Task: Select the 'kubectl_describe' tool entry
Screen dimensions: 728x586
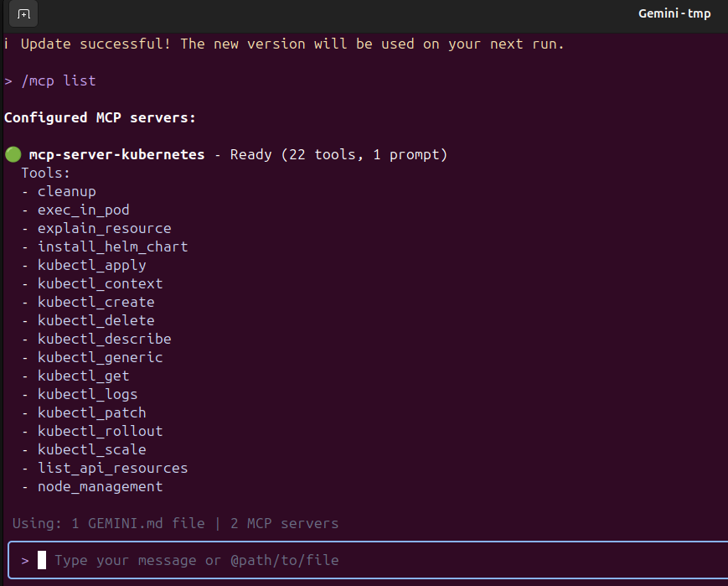Action: [x=104, y=339]
